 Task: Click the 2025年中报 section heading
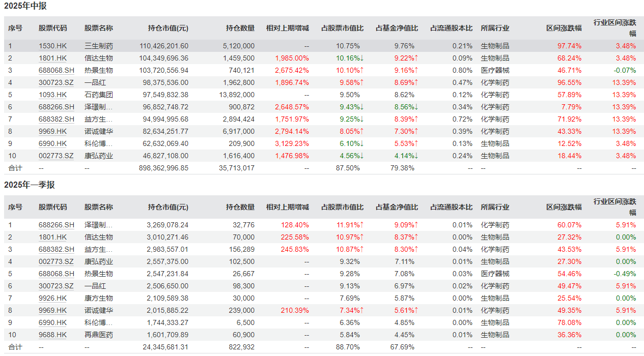[x=25, y=6]
